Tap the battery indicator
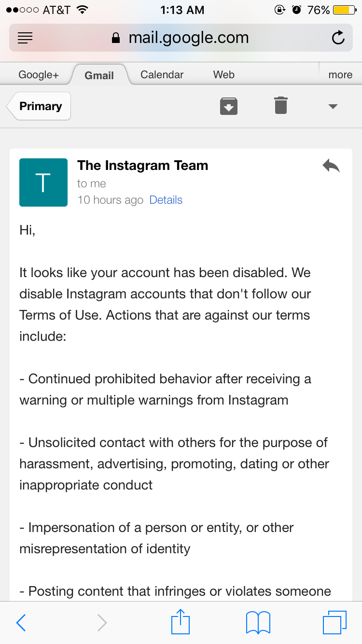This screenshot has height=644, width=362. click(x=344, y=9)
